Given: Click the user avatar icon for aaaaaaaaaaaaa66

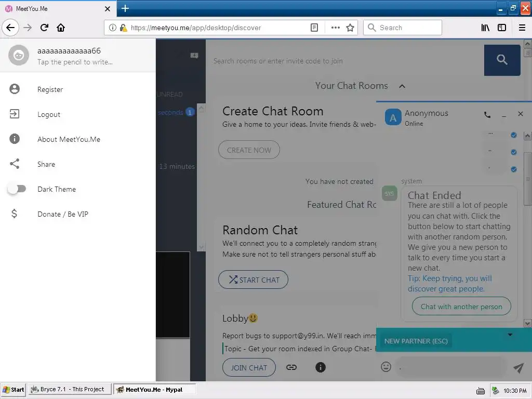Looking at the screenshot, I should (x=19, y=55).
